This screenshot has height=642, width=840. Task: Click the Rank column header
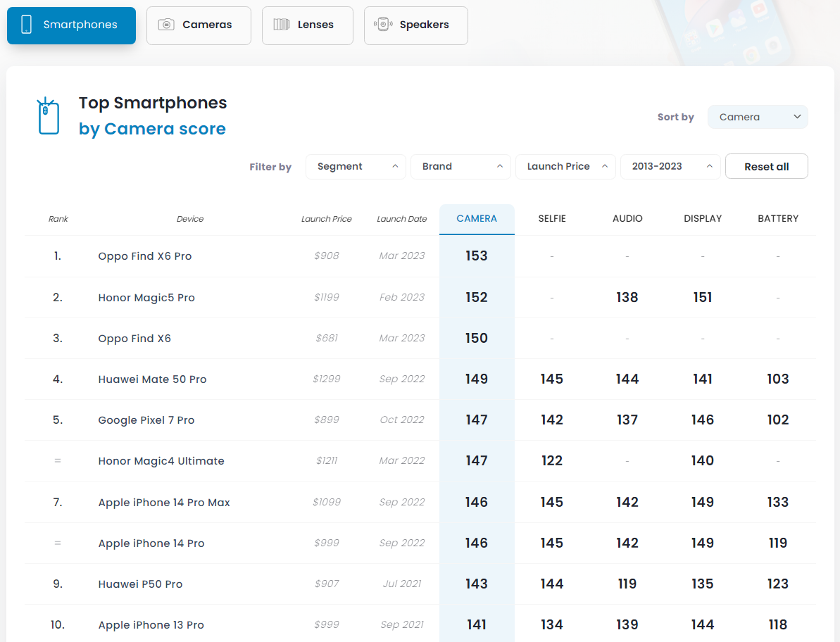pos(58,219)
